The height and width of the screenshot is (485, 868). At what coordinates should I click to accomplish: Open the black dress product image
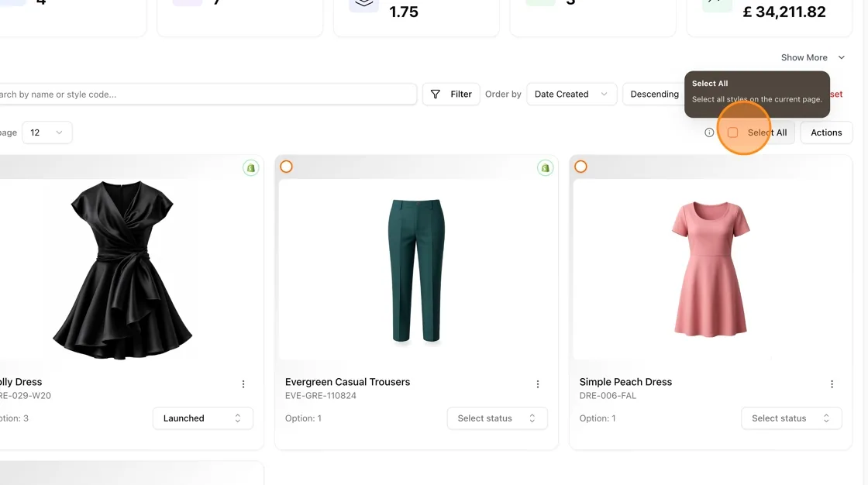[x=122, y=270]
